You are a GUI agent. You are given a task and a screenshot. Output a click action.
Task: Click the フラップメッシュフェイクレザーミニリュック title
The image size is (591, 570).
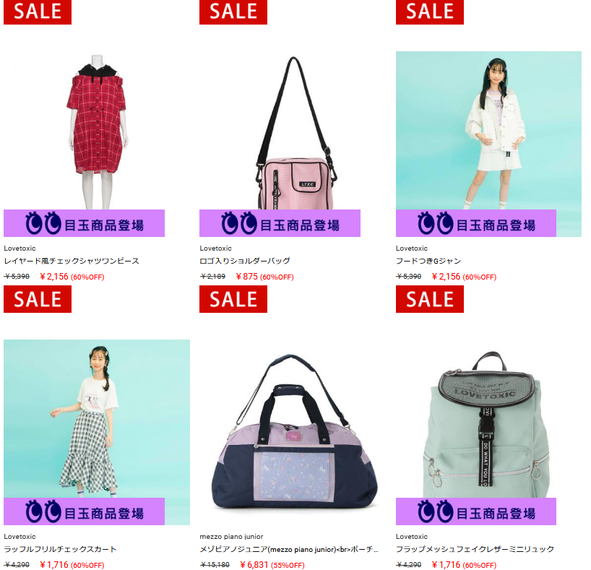tap(475, 549)
